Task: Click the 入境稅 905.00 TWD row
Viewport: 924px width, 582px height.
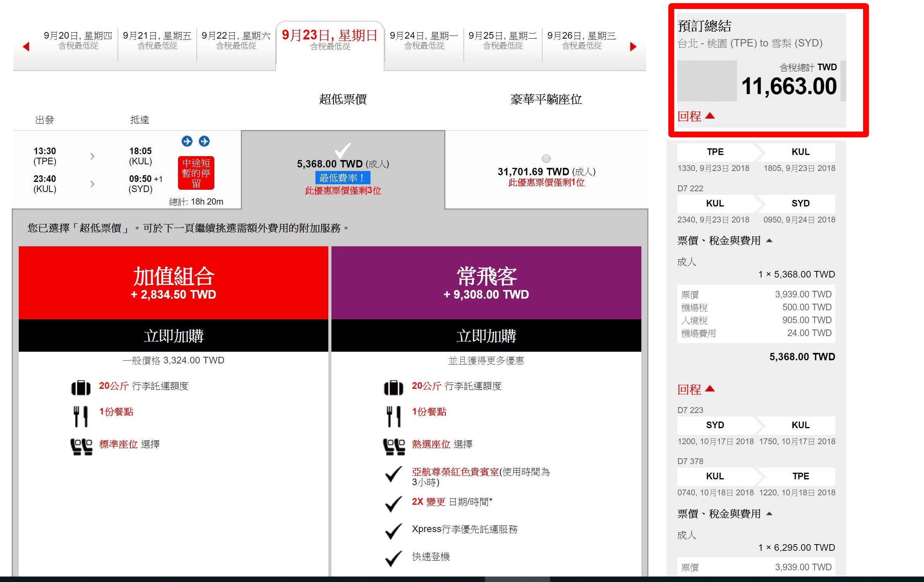Action: [756, 320]
